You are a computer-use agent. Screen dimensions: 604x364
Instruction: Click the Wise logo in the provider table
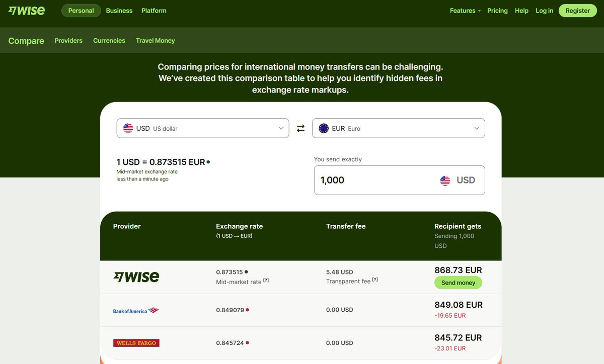tap(136, 277)
